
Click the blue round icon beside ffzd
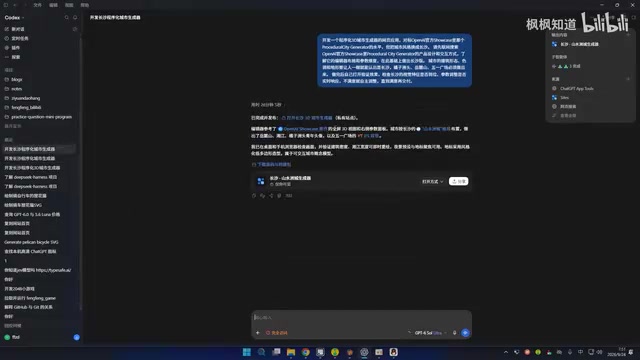(76, 337)
